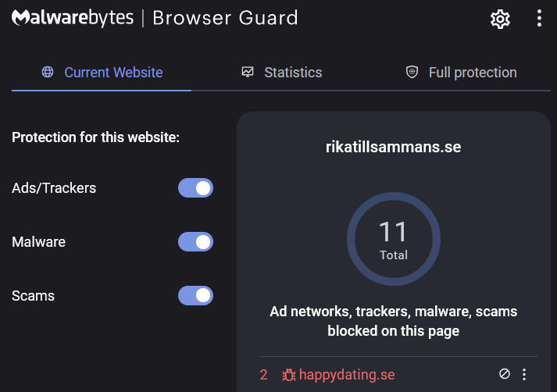Open the Full protection tab

click(x=472, y=73)
